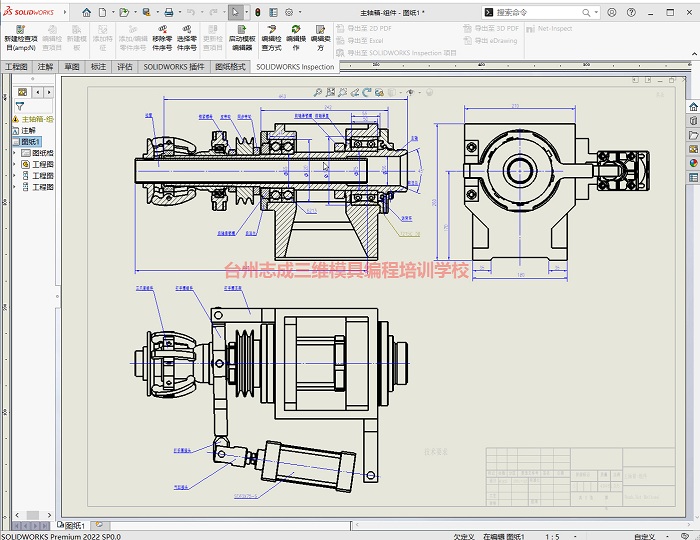Switch to the 评估 tab
700x540 pixels.
pyautogui.click(x=125, y=67)
